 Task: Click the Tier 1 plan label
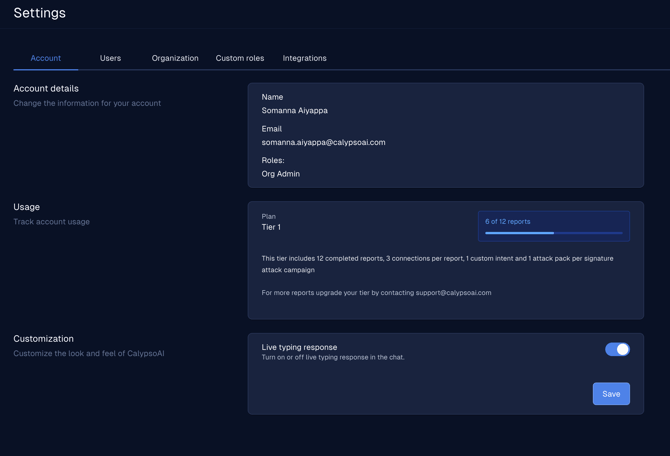pos(271,227)
